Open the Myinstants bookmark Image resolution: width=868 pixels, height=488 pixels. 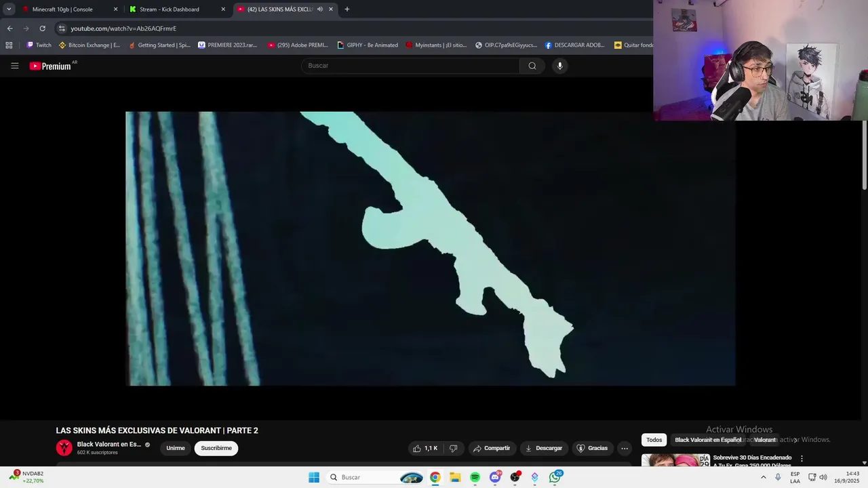click(436, 45)
